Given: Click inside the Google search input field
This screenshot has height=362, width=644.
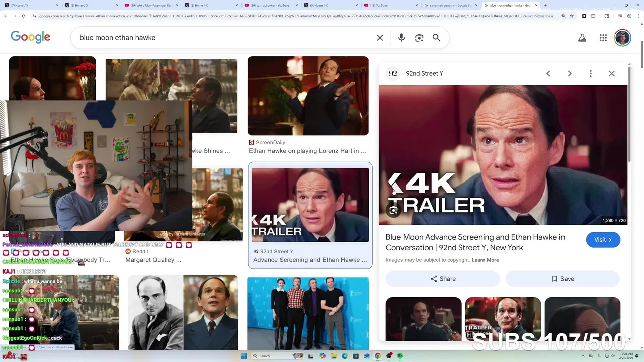Looking at the screenshot, I should tap(226, 38).
